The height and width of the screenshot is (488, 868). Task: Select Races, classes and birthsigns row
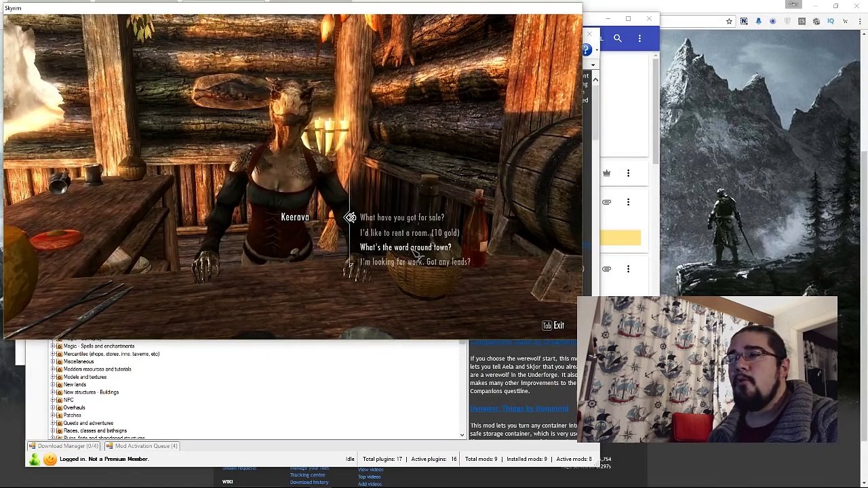pyautogui.click(x=95, y=430)
